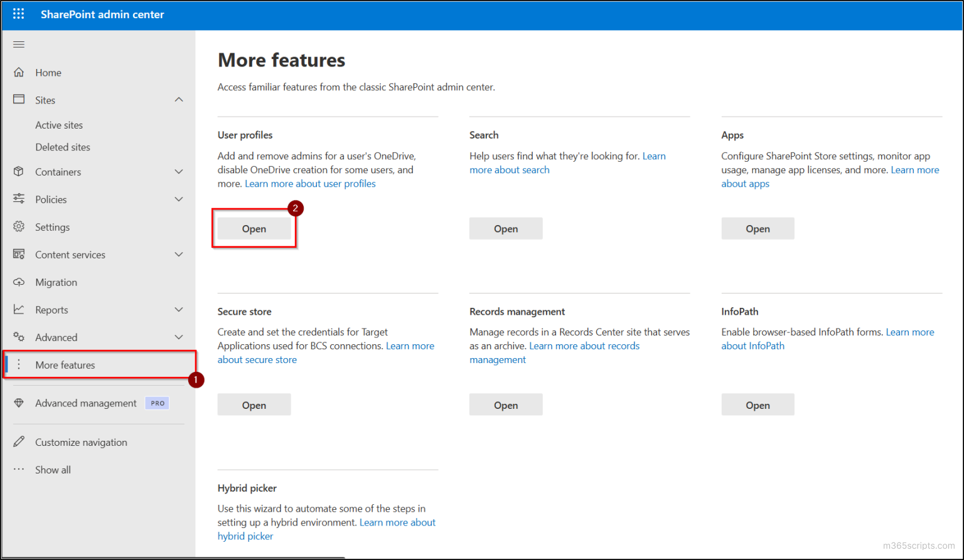Open Settings via its gear icon
Image resolution: width=964 pixels, height=560 pixels.
point(18,226)
